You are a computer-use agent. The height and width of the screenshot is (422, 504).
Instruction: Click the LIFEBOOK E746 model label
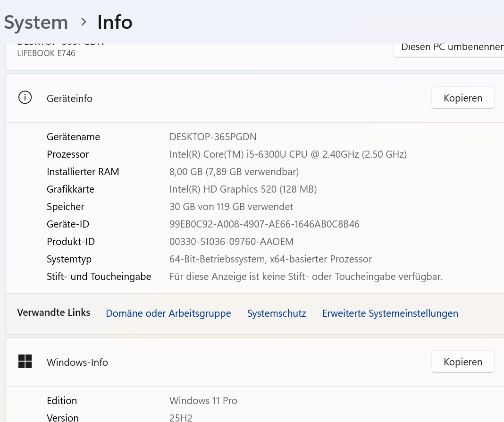pyautogui.click(x=46, y=53)
